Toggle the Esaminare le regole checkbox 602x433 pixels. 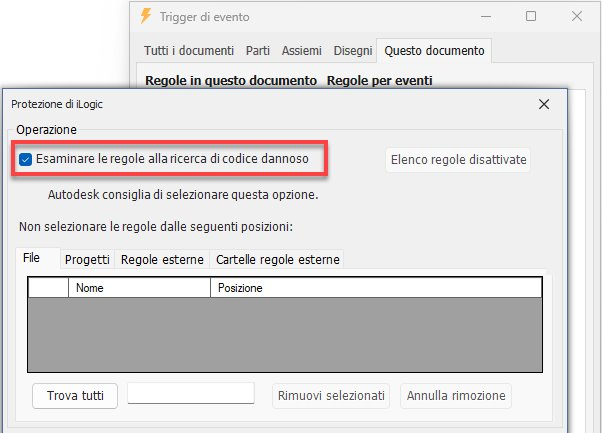point(26,159)
